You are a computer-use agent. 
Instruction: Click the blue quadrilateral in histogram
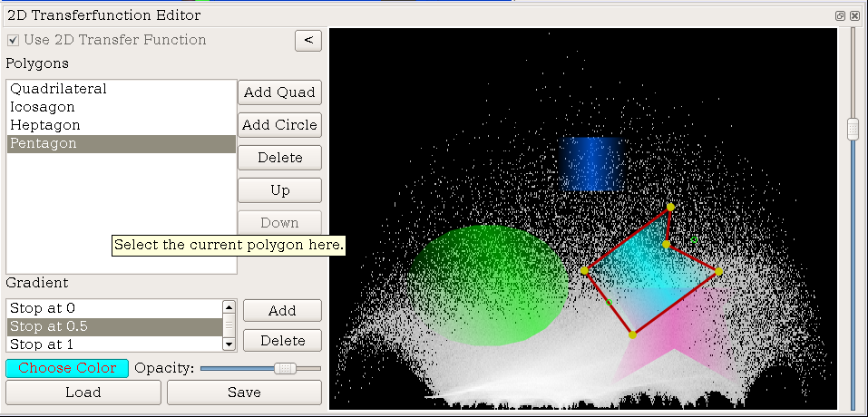click(592, 164)
